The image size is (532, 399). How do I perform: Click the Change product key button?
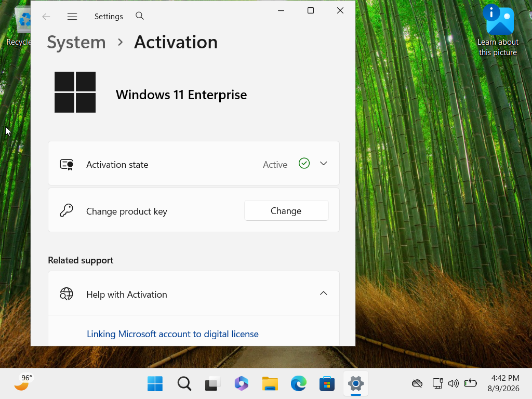[286, 211]
